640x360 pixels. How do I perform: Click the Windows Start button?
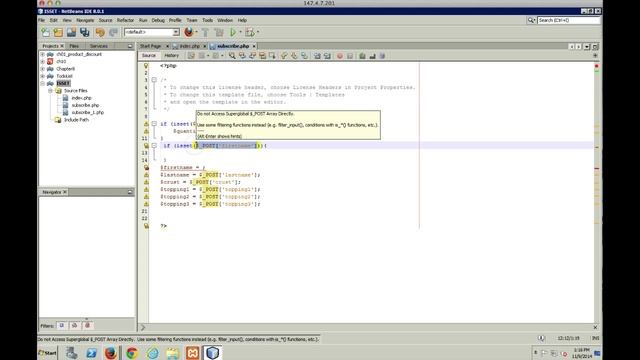(x=48, y=353)
